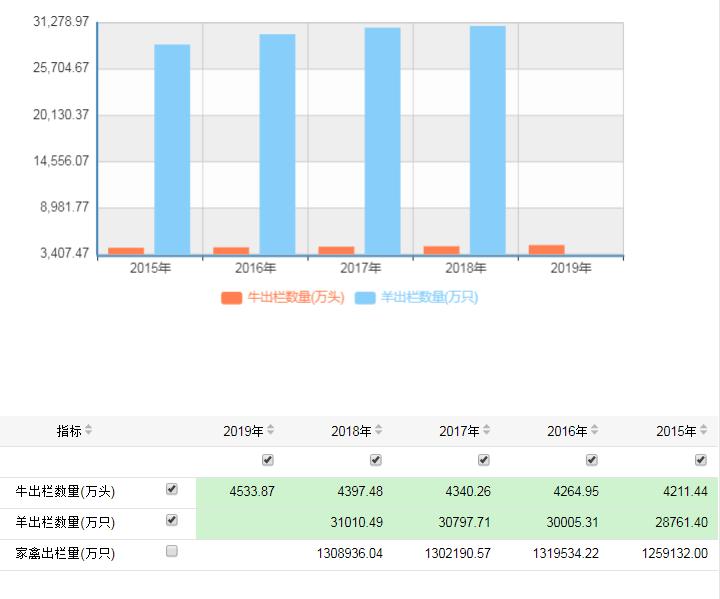720x599 pixels.
Task: Click the 家禽出栏量(万只) row label
Action: click(65, 553)
